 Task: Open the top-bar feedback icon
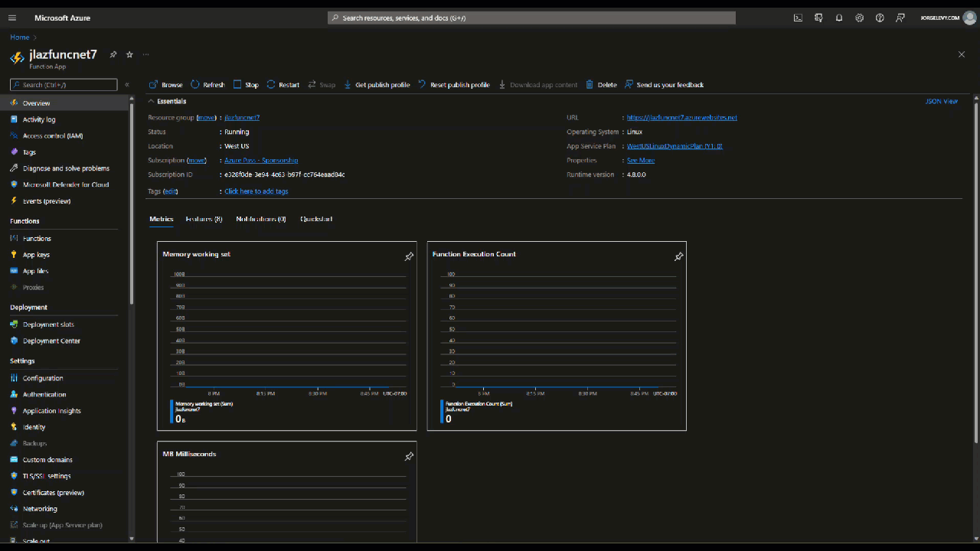click(x=900, y=18)
